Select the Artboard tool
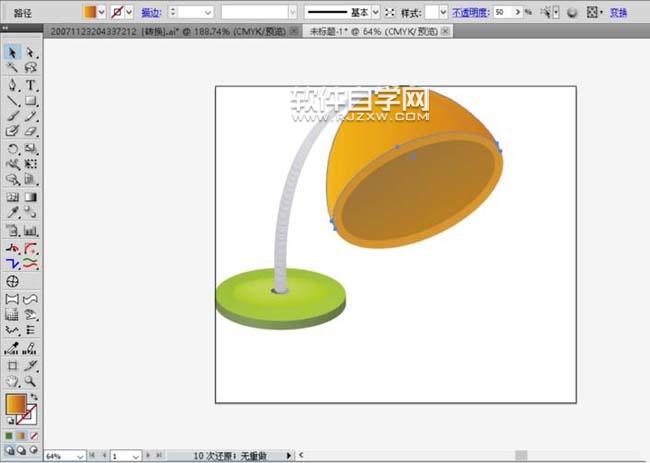Image resolution: width=650 pixels, height=463 pixels. 12,366
